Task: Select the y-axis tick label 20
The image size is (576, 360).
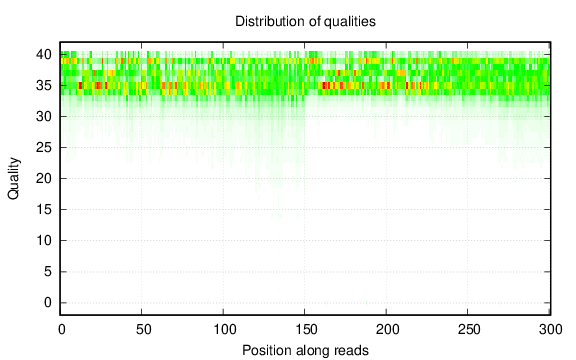Action: 44,179
